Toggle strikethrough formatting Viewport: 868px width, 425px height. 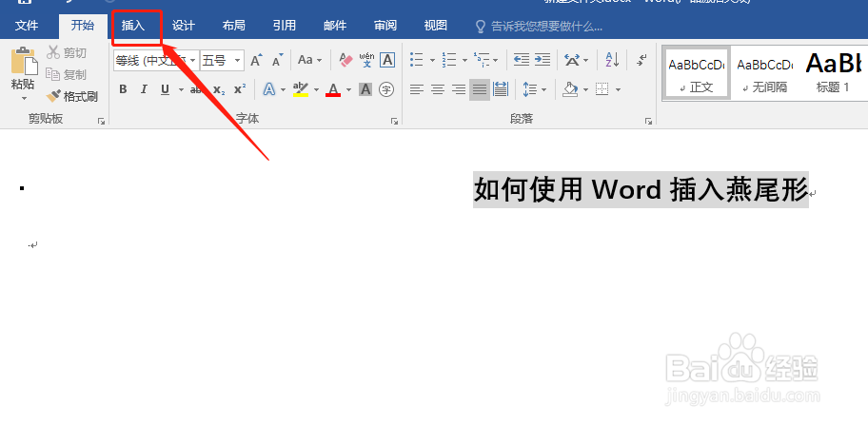coord(196,89)
